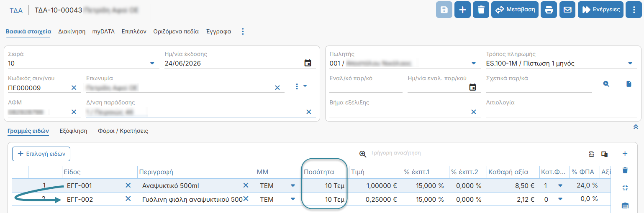The height and width of the screenshot is (213, 644).
Task: Open top-right three-dot overflow menu
Action: point(634,10)
